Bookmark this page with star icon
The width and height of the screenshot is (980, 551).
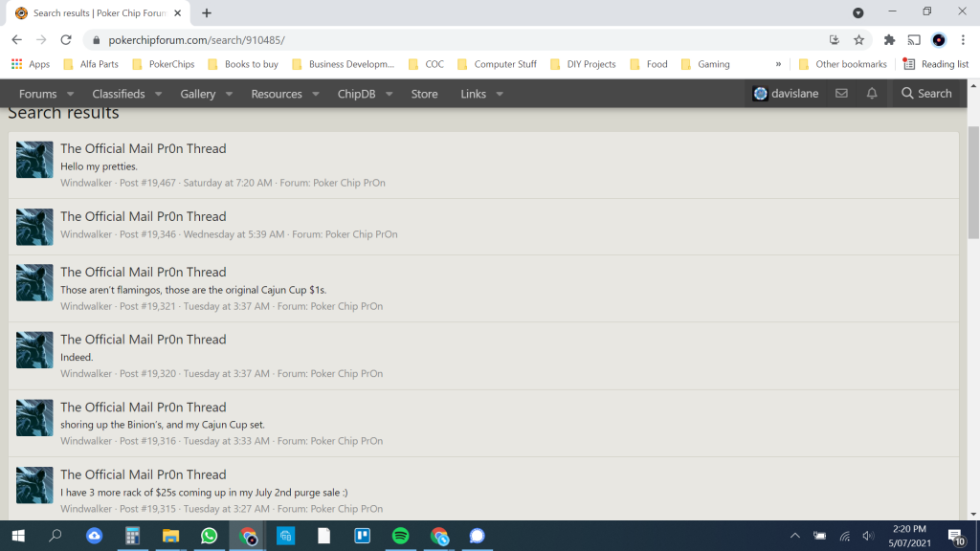pyautogui.click(x=858, y=40)
